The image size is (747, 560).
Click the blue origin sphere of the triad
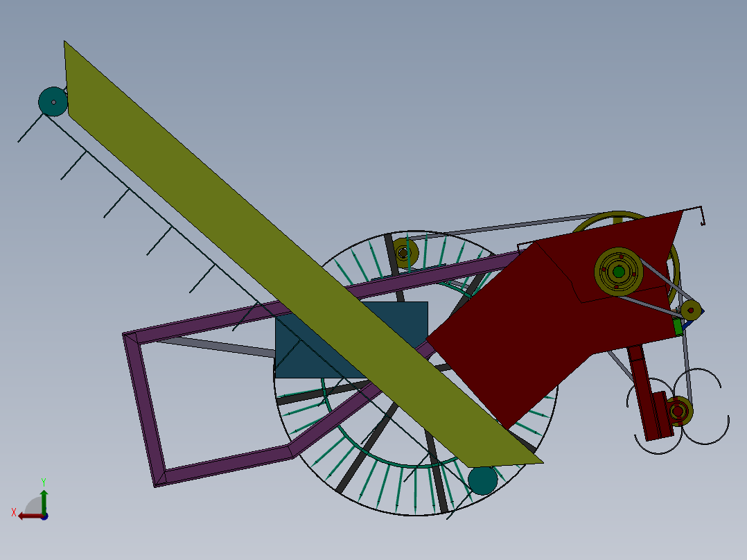coord(44,518)
